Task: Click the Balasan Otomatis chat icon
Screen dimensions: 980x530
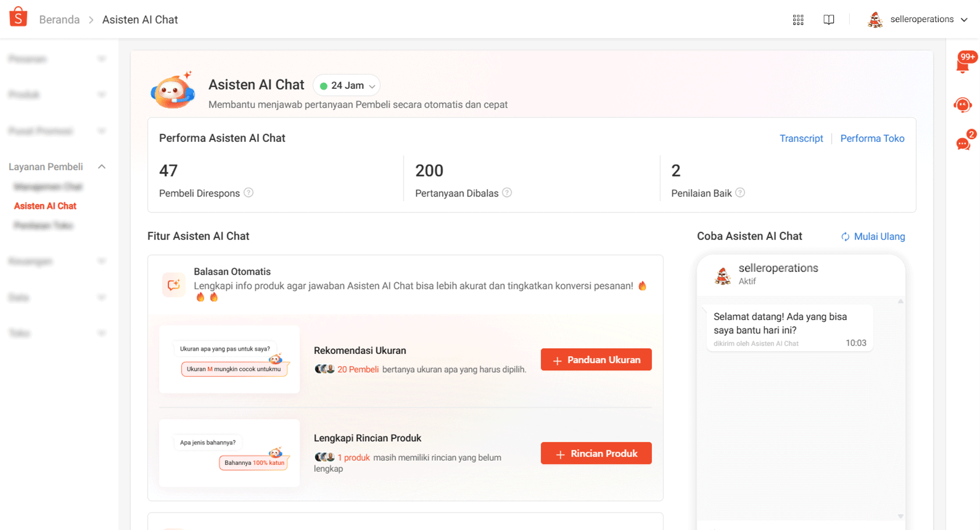Action: [x=173, y=285]
